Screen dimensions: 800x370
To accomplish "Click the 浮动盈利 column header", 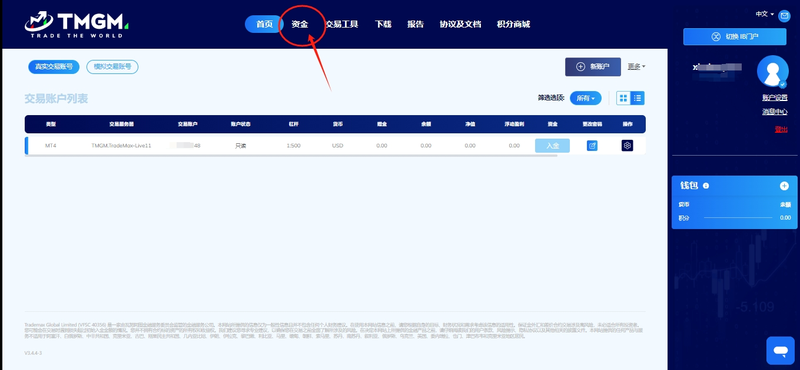I will pos(514,124).
